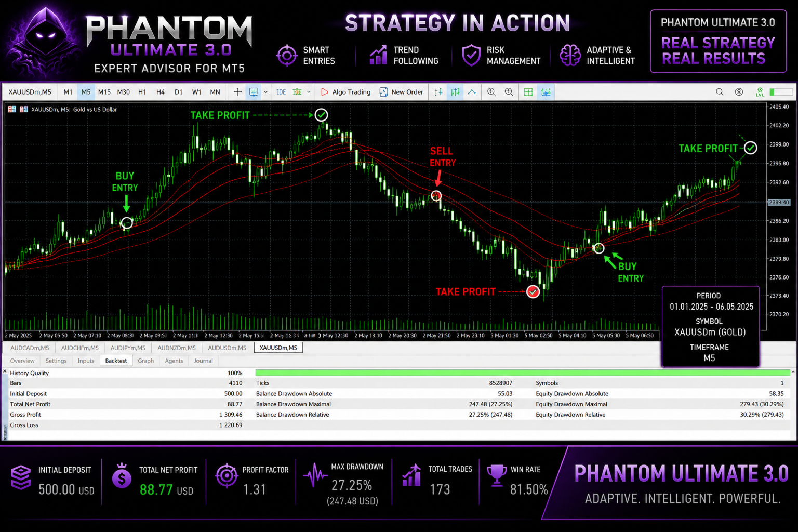
Task: Zoom out on the chart
Action: 509,92
